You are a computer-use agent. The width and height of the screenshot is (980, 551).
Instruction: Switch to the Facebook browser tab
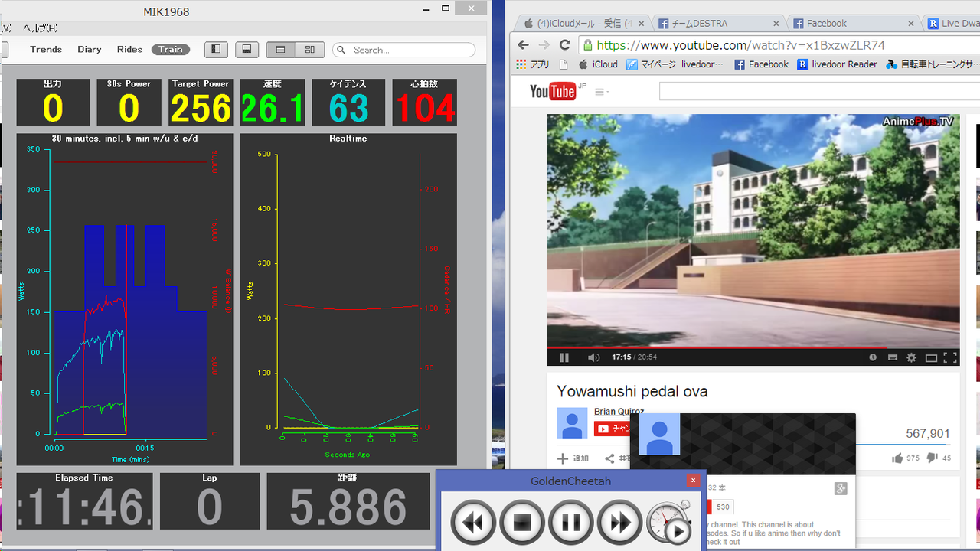[x=853, y=24]
